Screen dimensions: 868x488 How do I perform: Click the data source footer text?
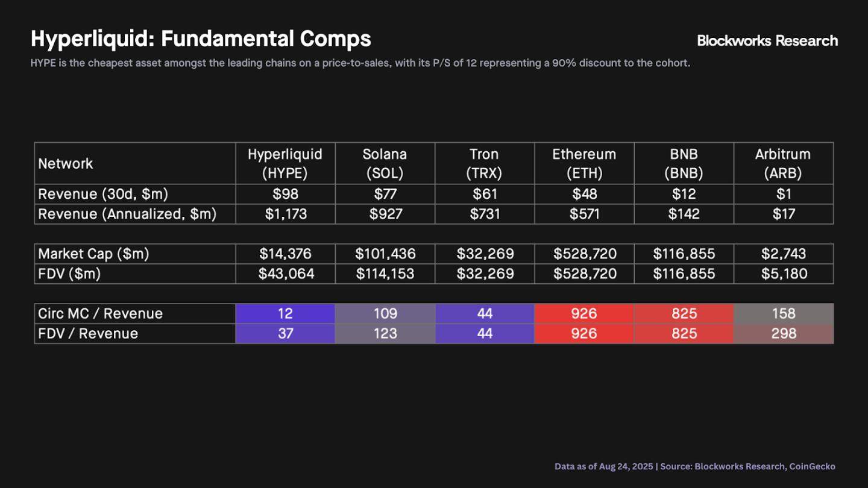694,466
